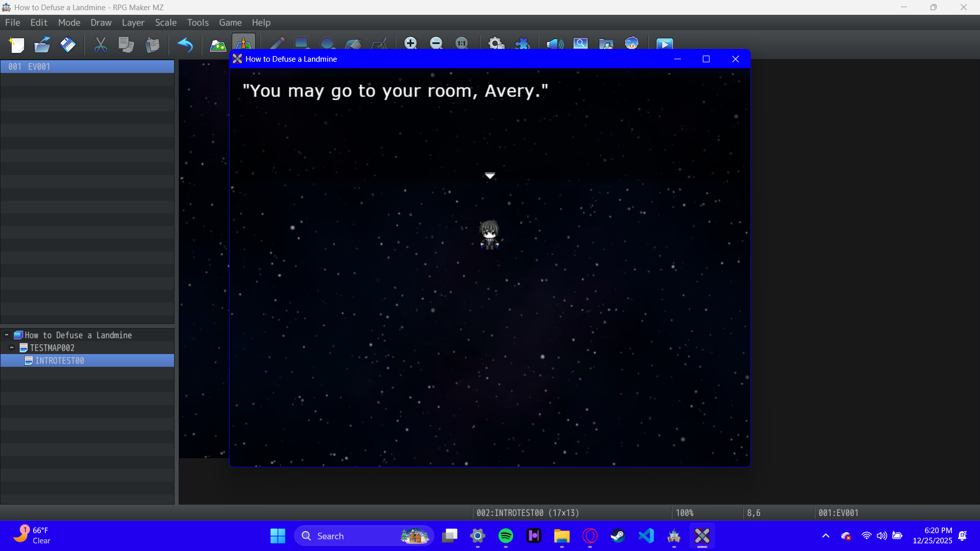Advance dialogue by clicking the message text
This screenshot has height=551, width=980.
pyautogui.click(x=395, y=91)
